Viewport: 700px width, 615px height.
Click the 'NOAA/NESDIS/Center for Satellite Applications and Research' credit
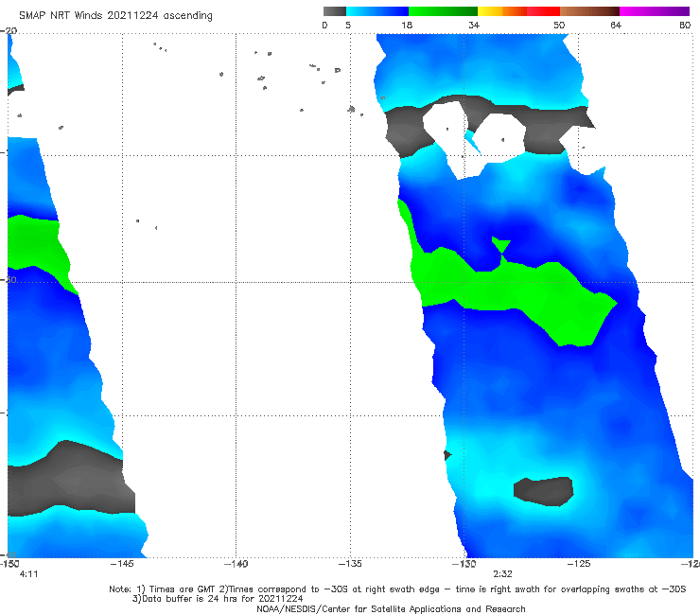(391, 608)
